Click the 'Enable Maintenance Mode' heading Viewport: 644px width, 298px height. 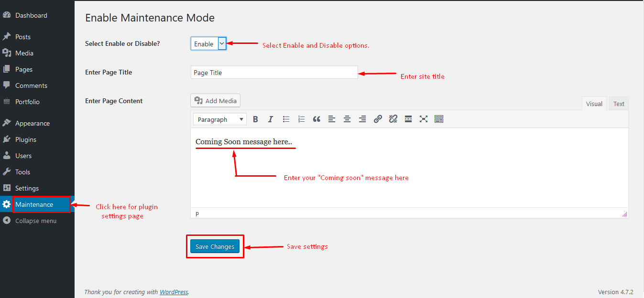(150, 18)
